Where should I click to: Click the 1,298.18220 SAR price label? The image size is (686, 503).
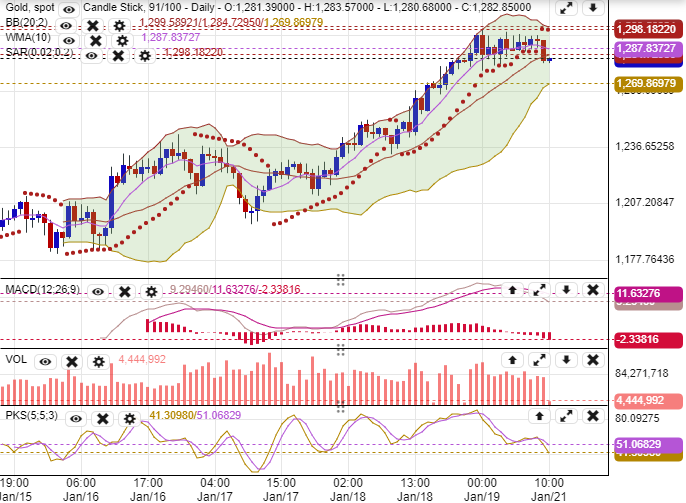pyautogui.click(x=647, y=29)
